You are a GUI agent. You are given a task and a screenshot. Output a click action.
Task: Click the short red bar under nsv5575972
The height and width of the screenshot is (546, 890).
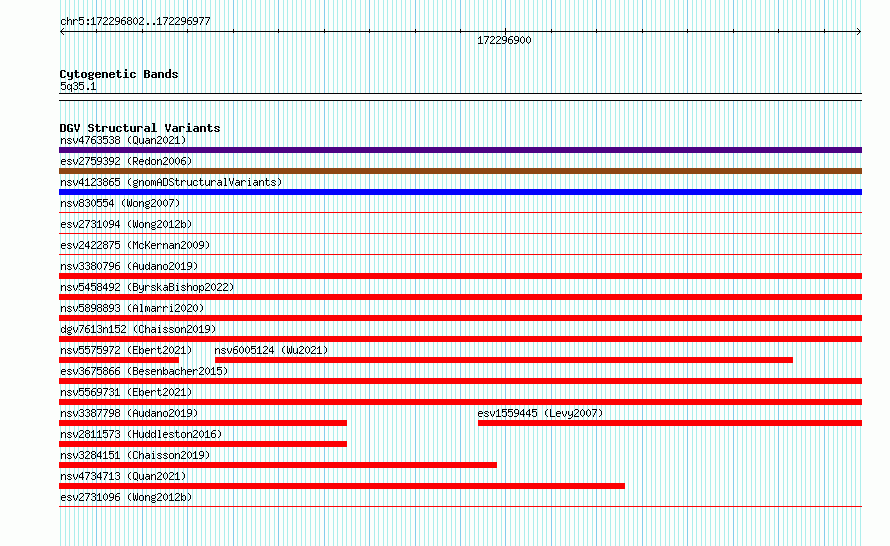119,360
